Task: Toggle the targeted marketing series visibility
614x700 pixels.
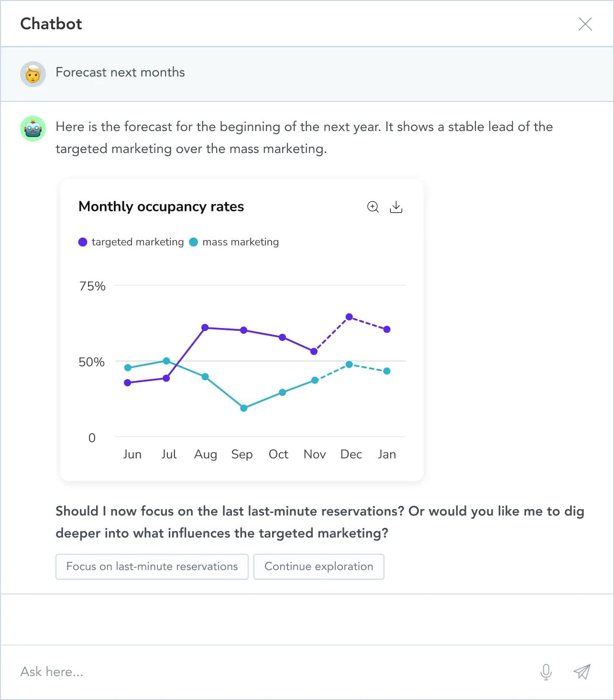Action: tap(131, 242)
